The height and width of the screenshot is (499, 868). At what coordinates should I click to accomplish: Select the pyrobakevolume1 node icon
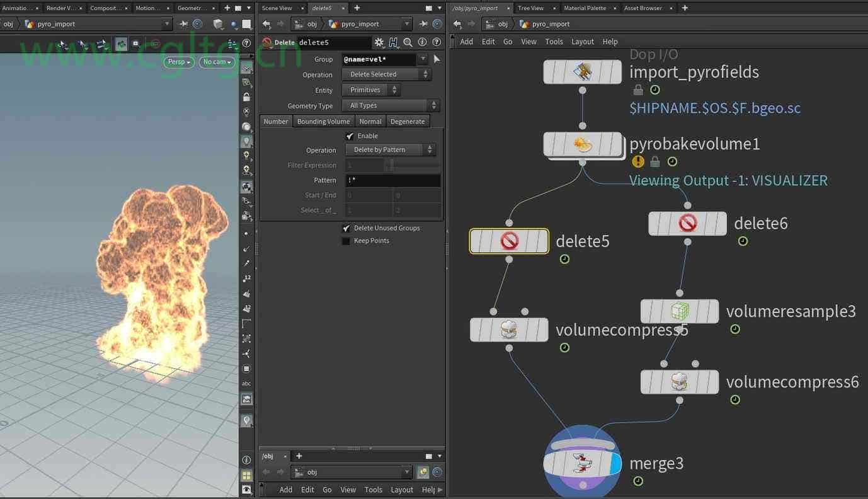pyautogui.click(x=583, y=145)
